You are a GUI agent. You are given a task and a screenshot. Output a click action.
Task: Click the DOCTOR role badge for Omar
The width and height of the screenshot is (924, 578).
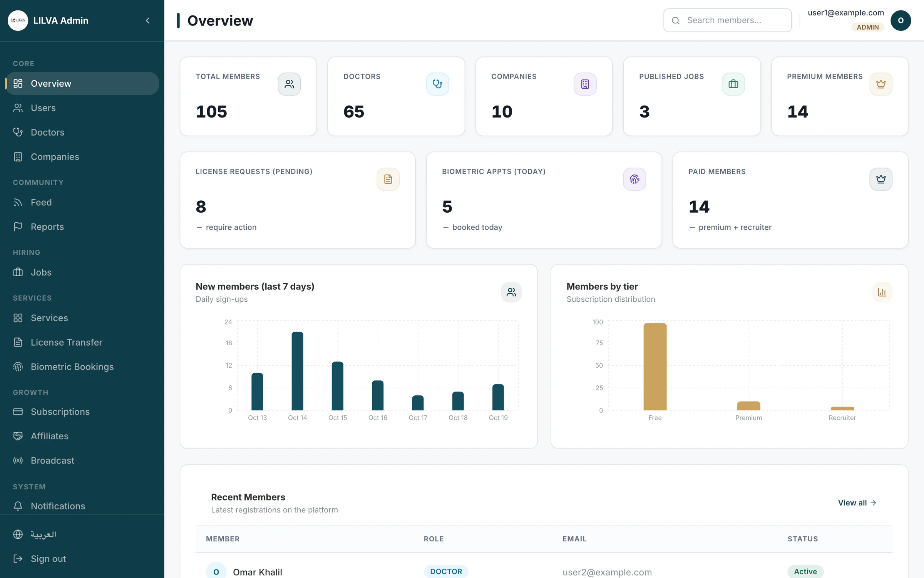[446, 571]
